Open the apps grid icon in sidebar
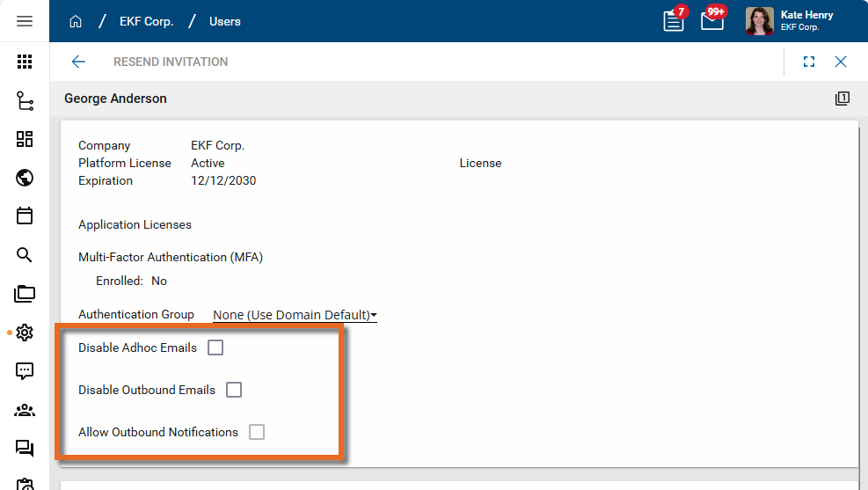The width and height of the screenshot is (868, 490). tap(25, 62)
